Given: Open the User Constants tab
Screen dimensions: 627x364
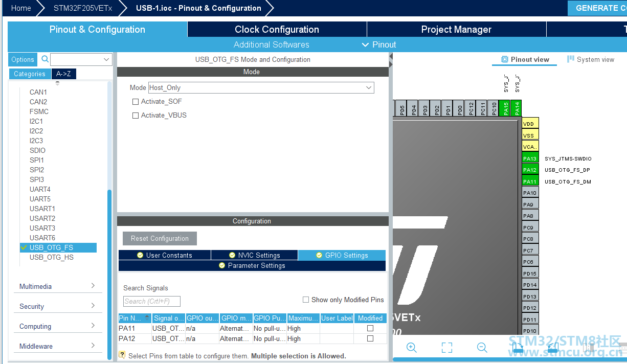Looking at the screenshot, I should click(x=165, y=255).
